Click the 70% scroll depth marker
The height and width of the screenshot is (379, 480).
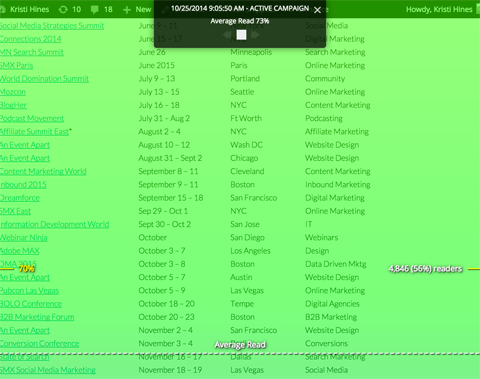(27, 269)
